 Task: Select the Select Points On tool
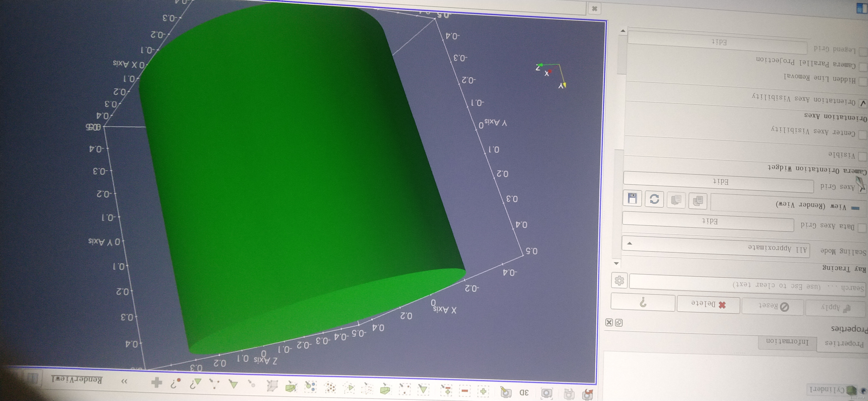pyautogui.click(x=404, y=389)
